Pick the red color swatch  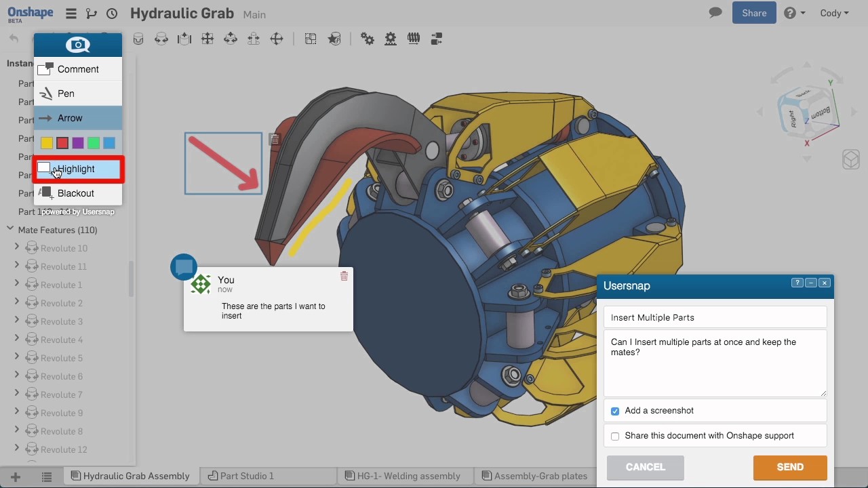pyautogui.click(x=62, y=143)
